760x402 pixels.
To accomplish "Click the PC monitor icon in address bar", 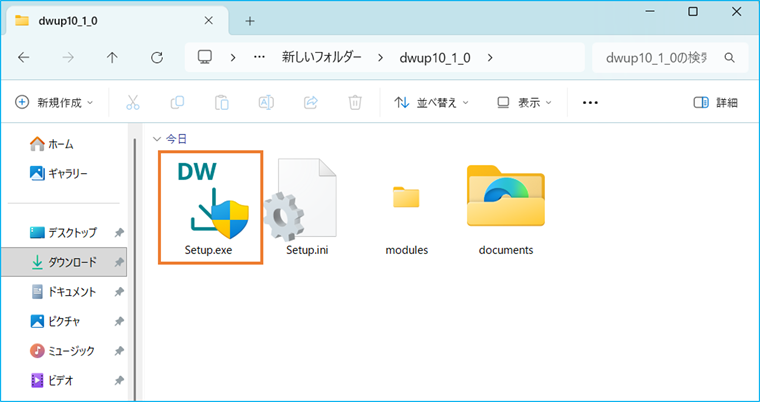I will coord(205,57).
